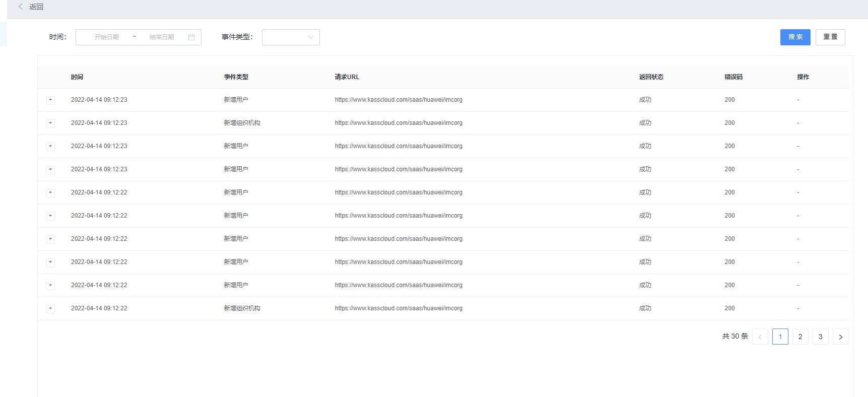The width and height of the screenshot is (868, 397).
Task: Set the 结束日期 end date field
Action: (162, 37)
